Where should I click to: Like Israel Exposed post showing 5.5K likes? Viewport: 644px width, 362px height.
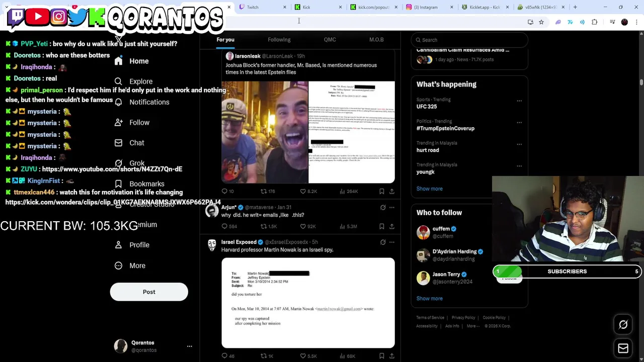click(308, 356)
